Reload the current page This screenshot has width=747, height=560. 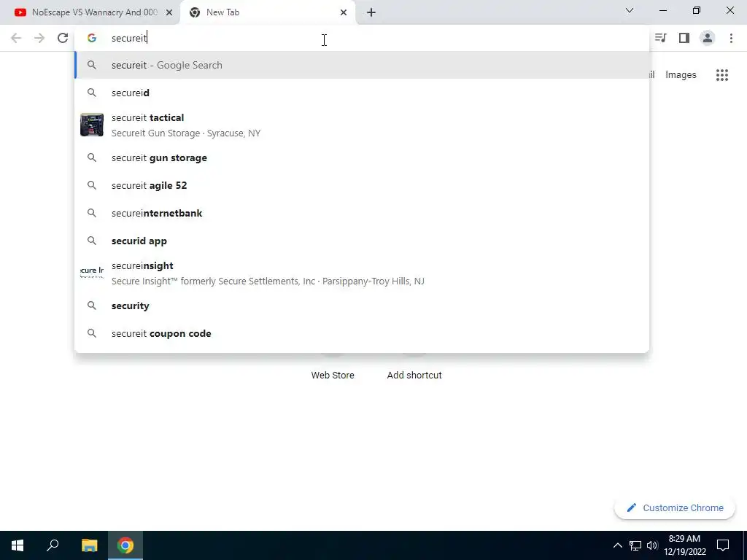(63, 38)
